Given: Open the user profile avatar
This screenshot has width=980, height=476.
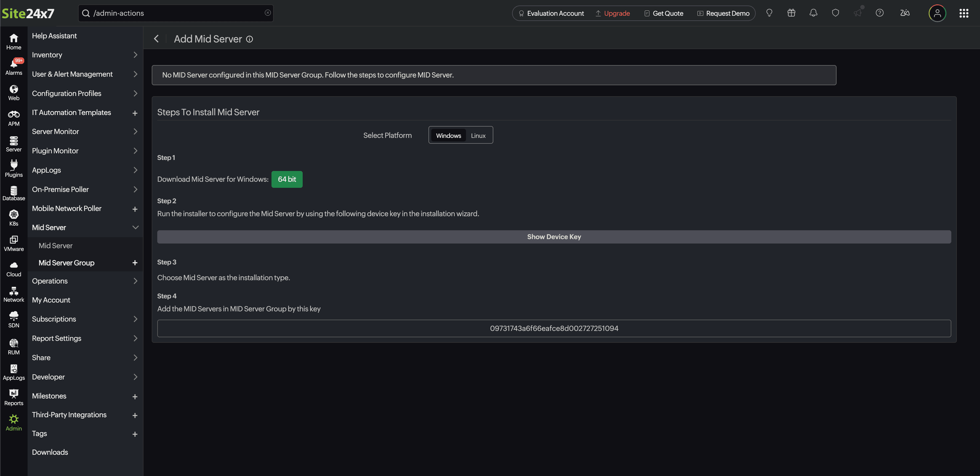Looking at the screenshot, I should pos(937,13).
